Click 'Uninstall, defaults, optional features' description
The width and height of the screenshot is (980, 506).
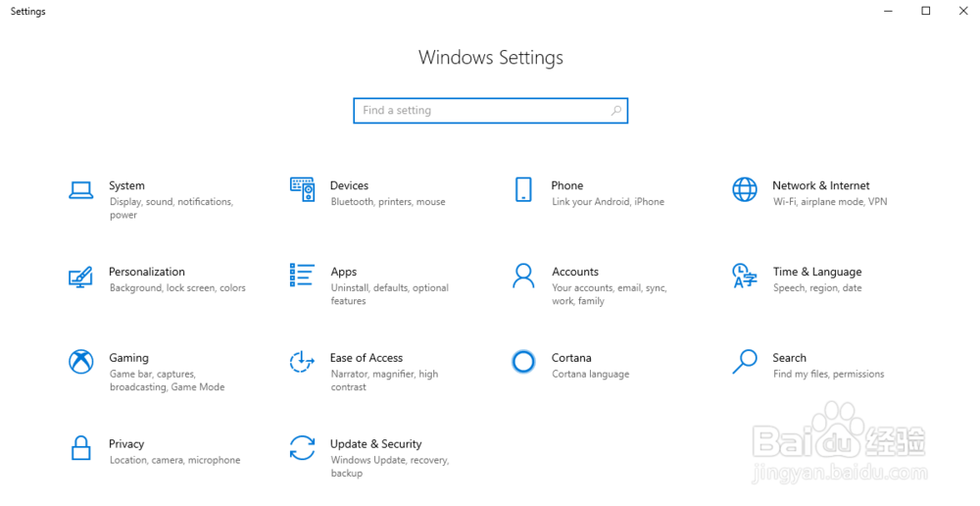390,294
